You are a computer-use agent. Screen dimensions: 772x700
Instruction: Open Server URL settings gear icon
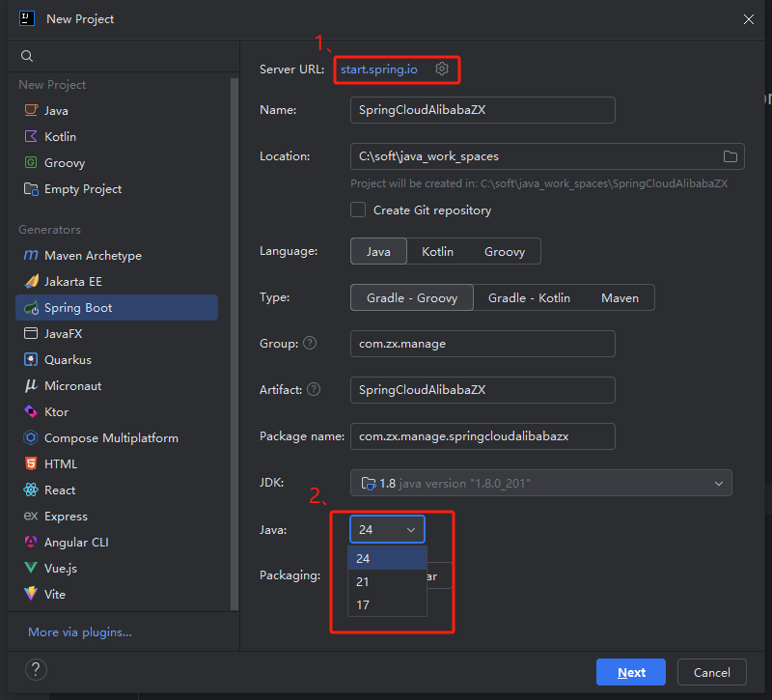coord(442,69)
